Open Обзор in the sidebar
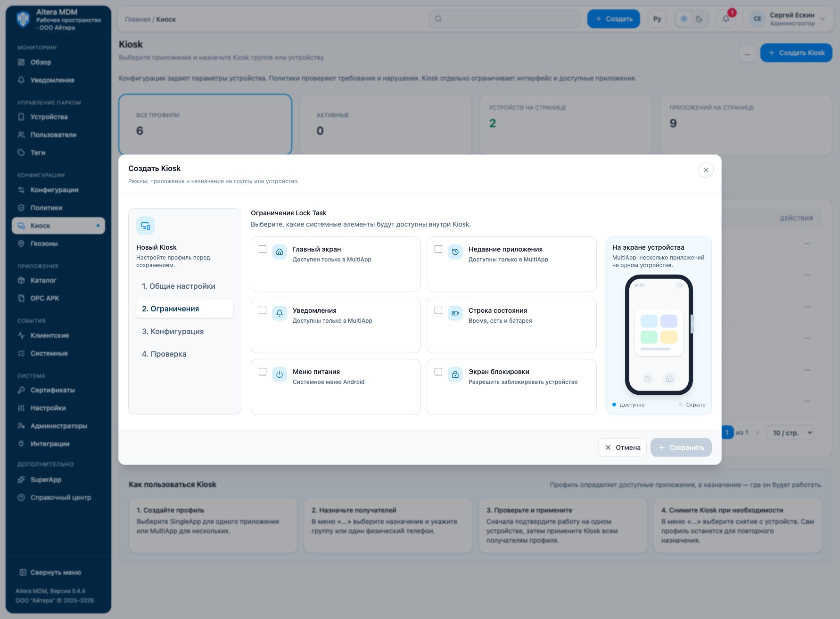840x619 pixels. 58,62
